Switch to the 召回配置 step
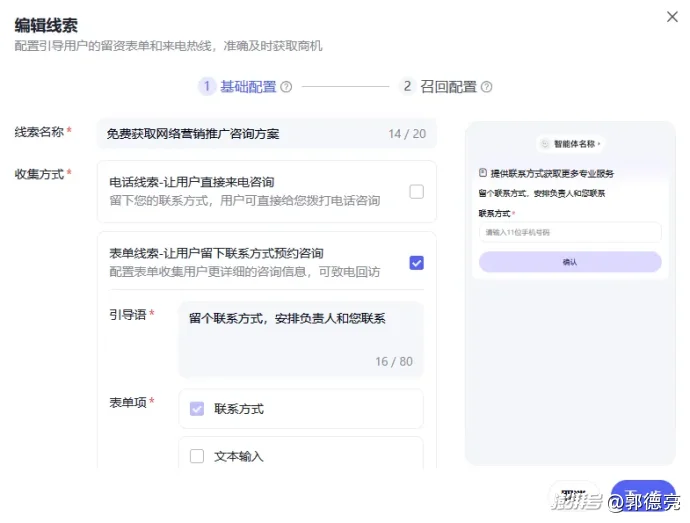This screenshot has height=523, width=690. point(448,87)
